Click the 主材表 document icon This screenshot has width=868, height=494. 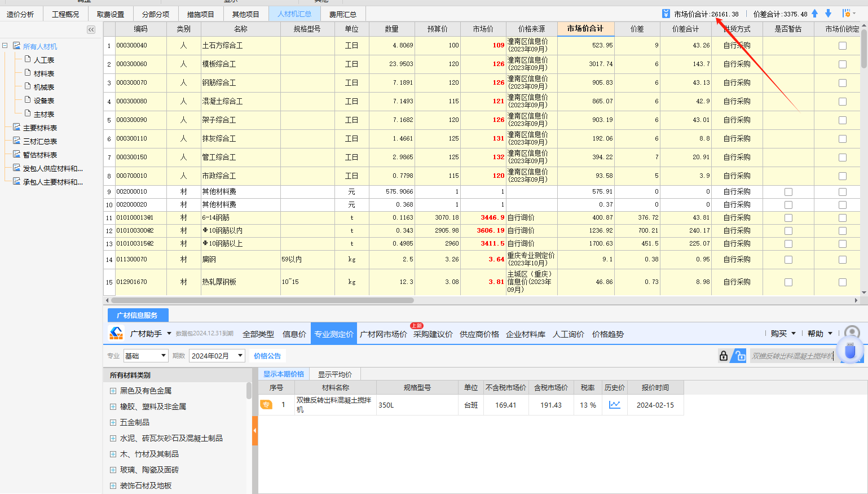tap(28, 113)
